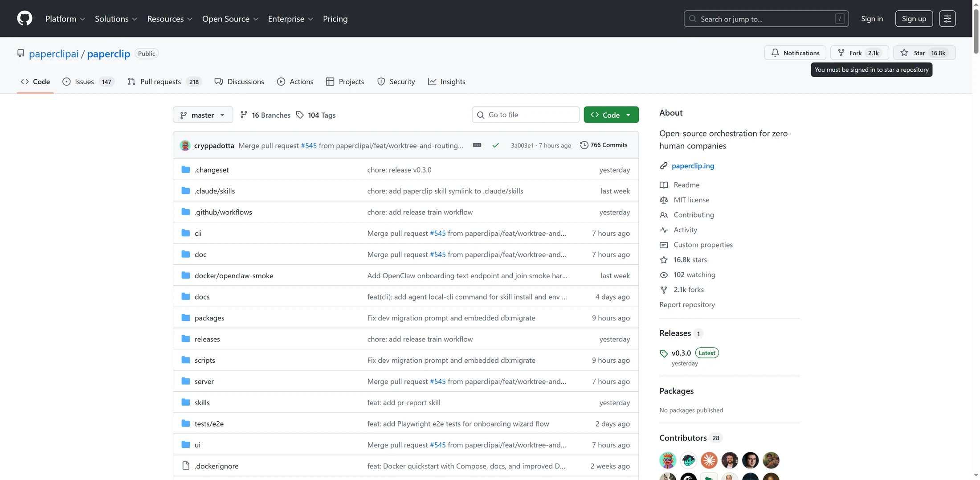View the 16 Branches link
The image size is (980, 480).
click(265, 115)
